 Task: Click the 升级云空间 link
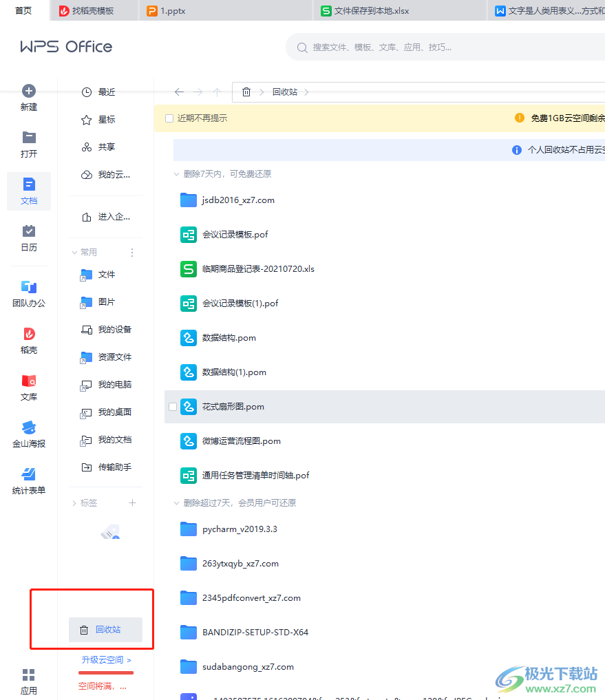point(106,660)
